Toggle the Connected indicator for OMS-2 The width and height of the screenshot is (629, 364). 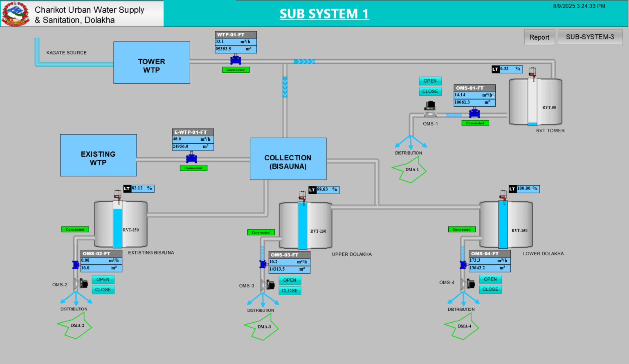tap(75, 229)
